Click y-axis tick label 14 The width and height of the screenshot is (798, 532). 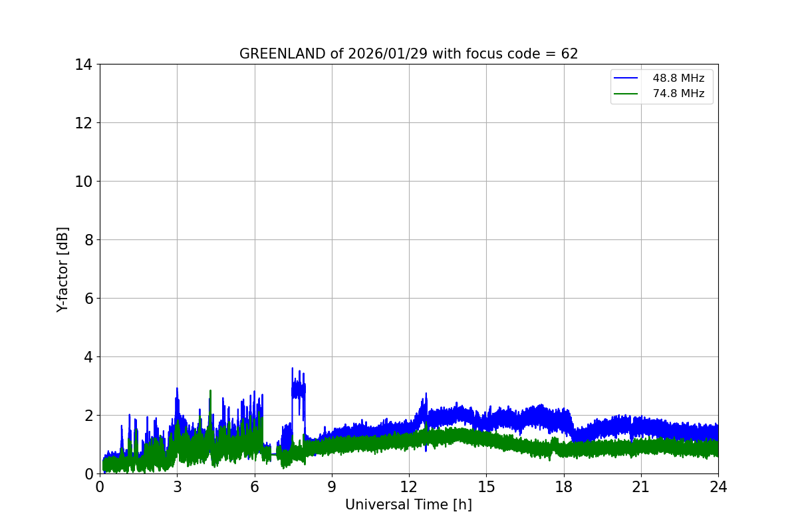coord(83,65)
